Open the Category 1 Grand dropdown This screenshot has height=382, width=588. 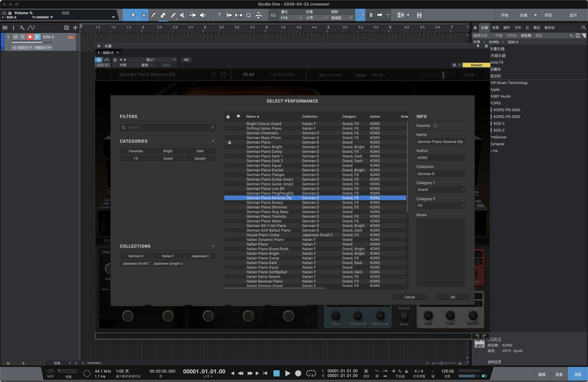(x=440, y=190)
